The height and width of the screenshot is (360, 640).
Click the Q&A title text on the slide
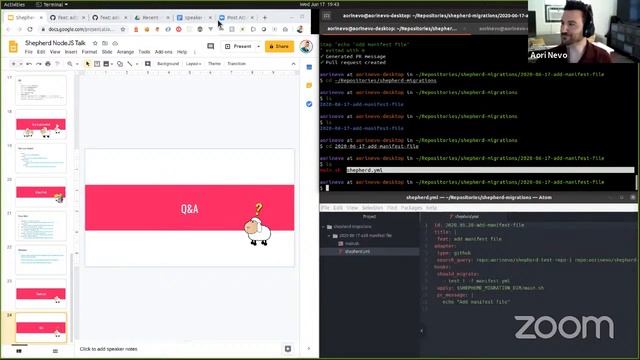[x=189, y=209]
